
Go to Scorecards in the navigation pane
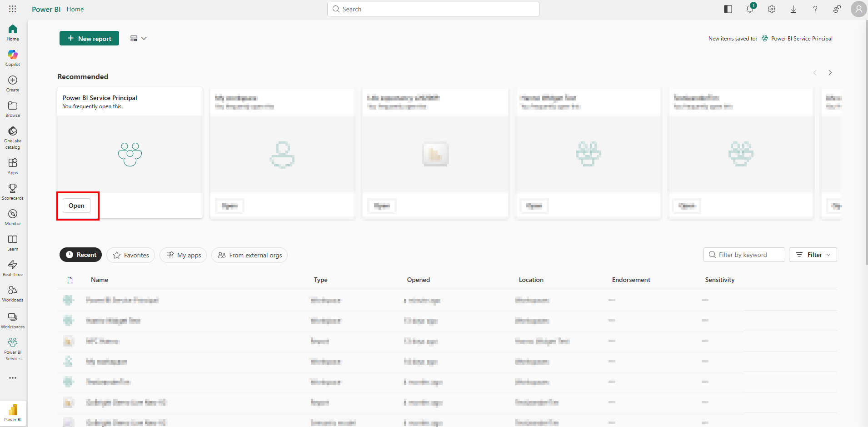pos(13,191)
